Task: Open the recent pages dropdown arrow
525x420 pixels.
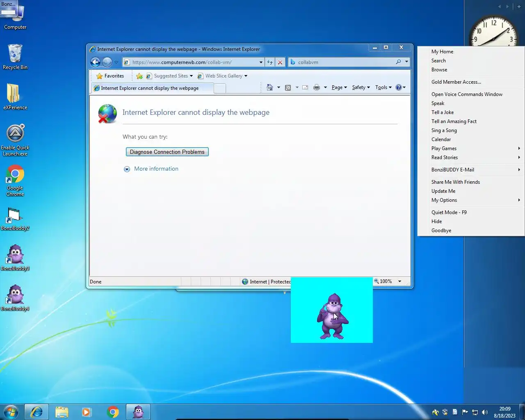Action: (x=116, y=62)
